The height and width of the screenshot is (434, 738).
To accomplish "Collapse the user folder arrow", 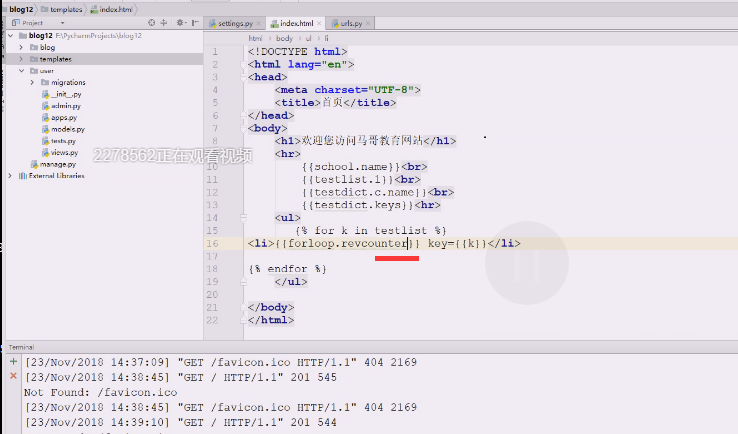I will pyautogui.click(x=21, y=71).
